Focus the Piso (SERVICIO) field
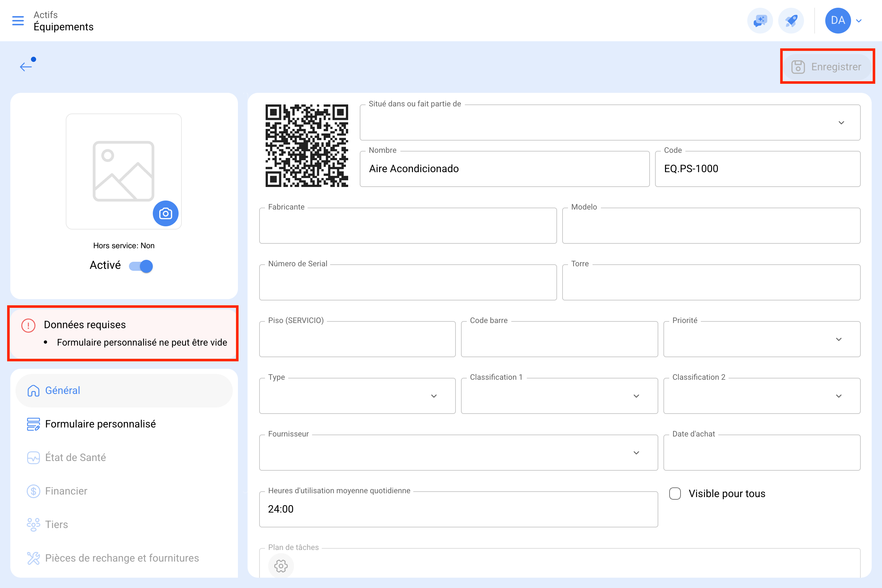Viewport: 882px width, 588px height. click(357, 339)
